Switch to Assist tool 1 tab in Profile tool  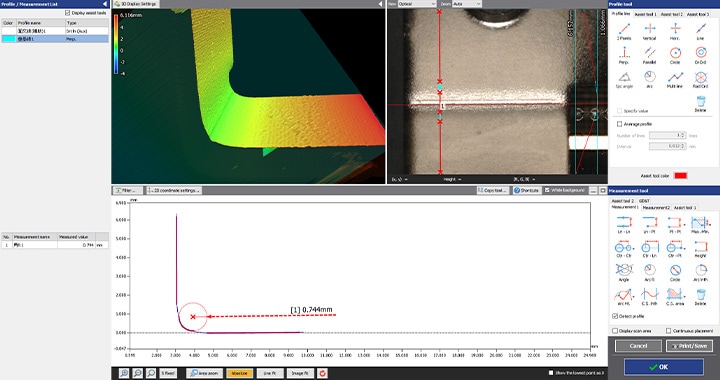[x=645, y=14]
